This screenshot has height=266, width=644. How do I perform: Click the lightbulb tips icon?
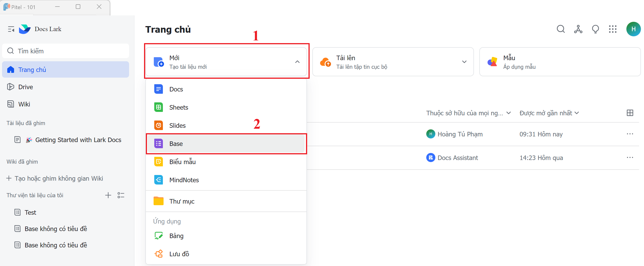point(595,29)
